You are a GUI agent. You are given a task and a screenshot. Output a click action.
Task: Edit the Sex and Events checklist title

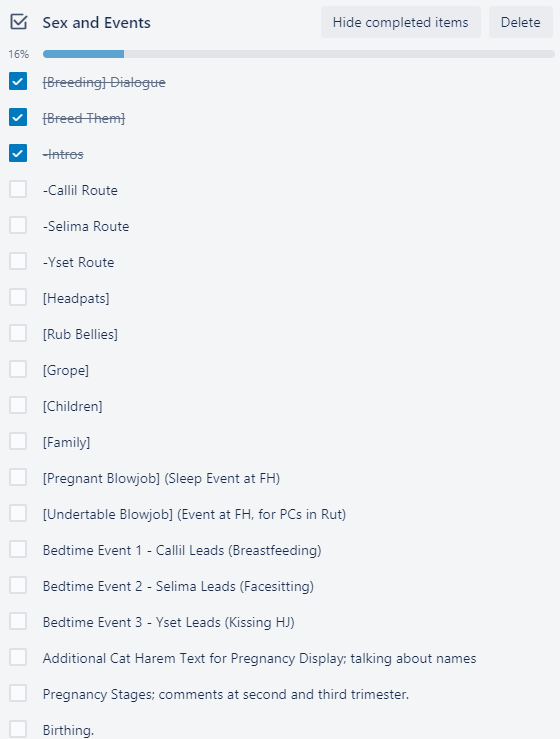97,23
